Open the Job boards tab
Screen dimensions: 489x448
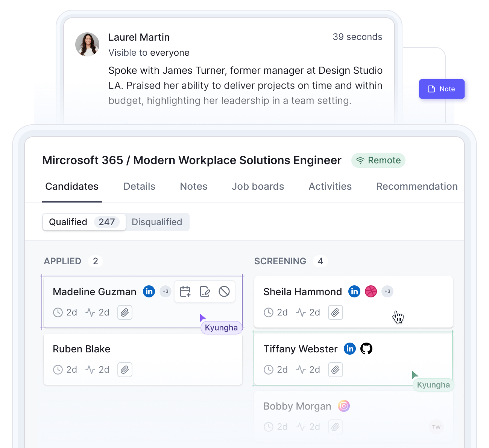pyautogui.click(x=258, y=186)
